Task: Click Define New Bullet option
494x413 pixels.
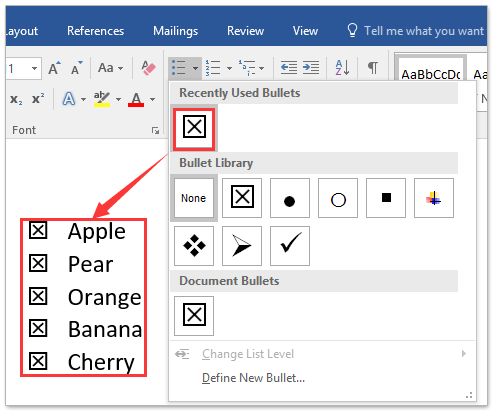Action: [253, 378]
